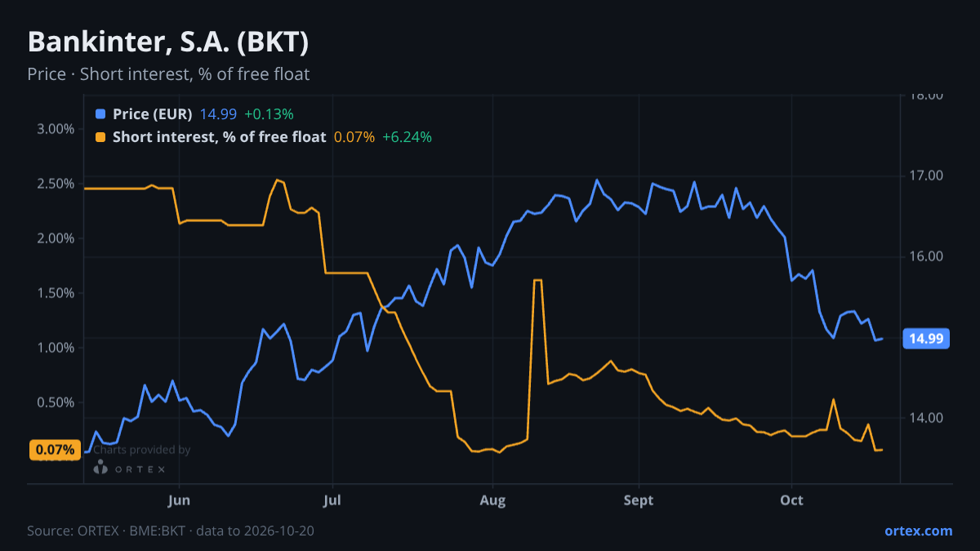The width and height of the screenshot is (980, 551).
Task: Click the Jul x-axis label
Action: pos(332,500)
